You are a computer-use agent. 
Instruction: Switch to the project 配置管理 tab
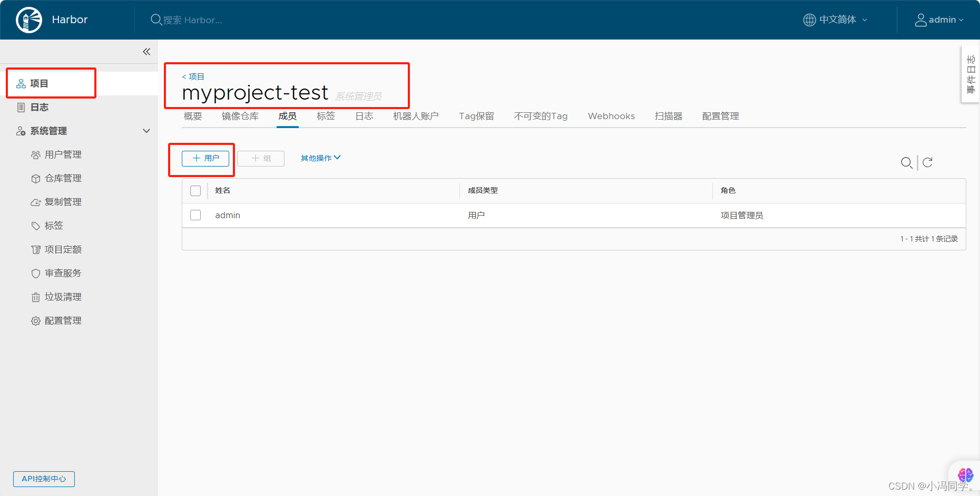(720, 116)
